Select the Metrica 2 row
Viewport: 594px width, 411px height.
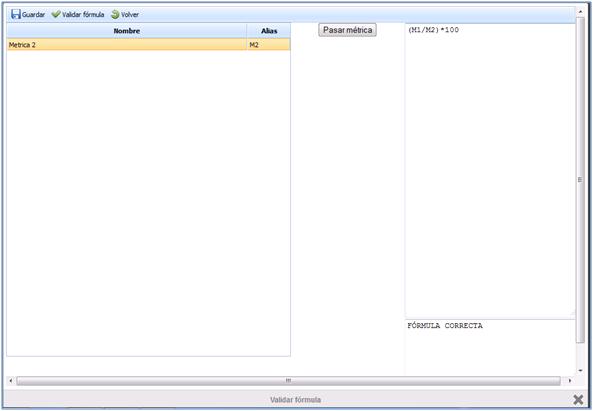coord(148,45)
